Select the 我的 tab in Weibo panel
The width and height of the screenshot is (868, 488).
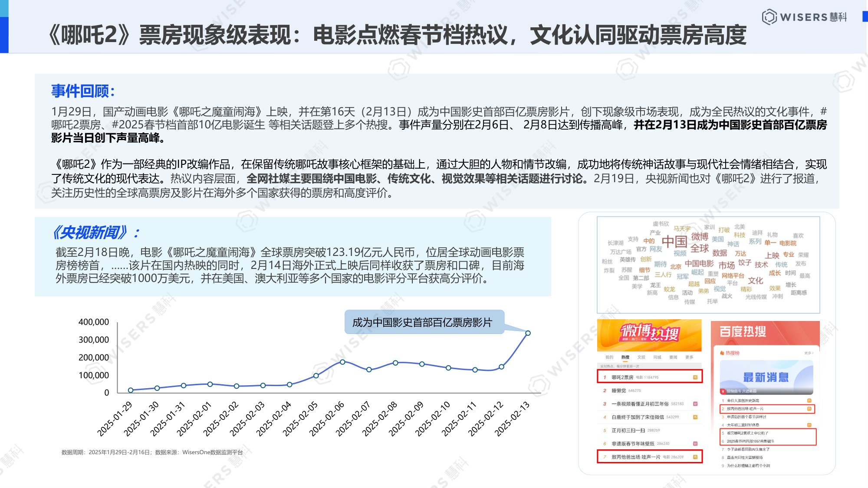[x=609, y=357]
